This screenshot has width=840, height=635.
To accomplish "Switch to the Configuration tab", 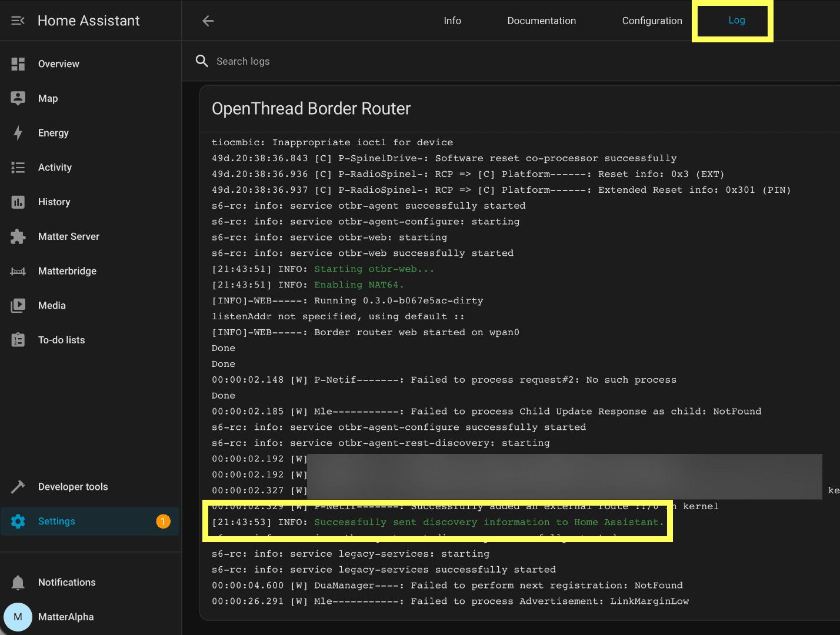I will pos(652,21).
